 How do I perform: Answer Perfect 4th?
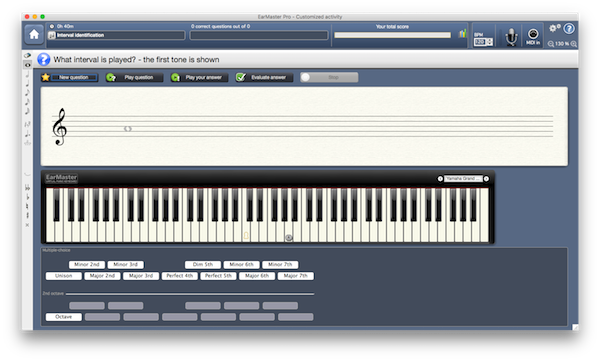[x=179, y=276]
